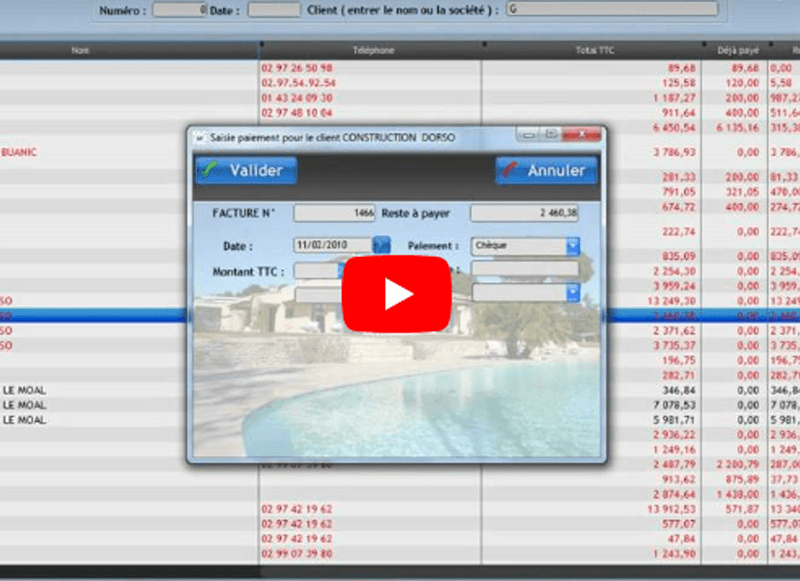The image size is (800, 581).
Task: Open the date picker next to Date field
Action: coord(381,244)
